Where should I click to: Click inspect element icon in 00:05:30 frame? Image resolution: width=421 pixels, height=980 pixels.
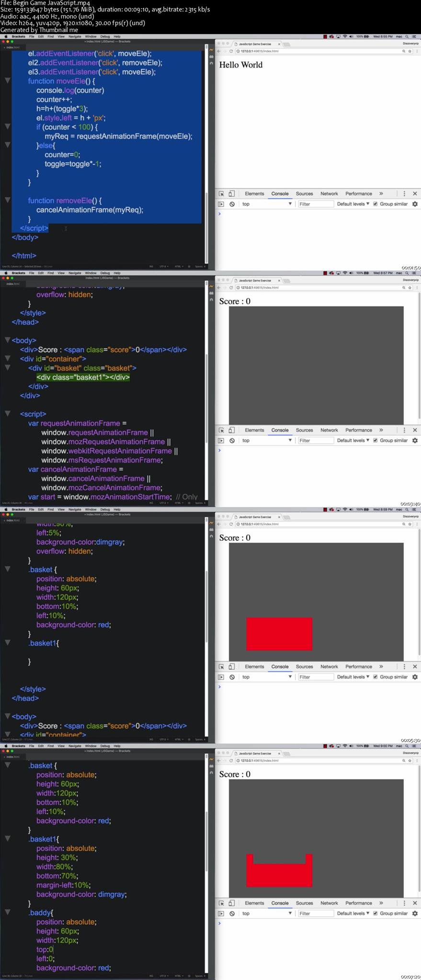click(x=221, y=667)
